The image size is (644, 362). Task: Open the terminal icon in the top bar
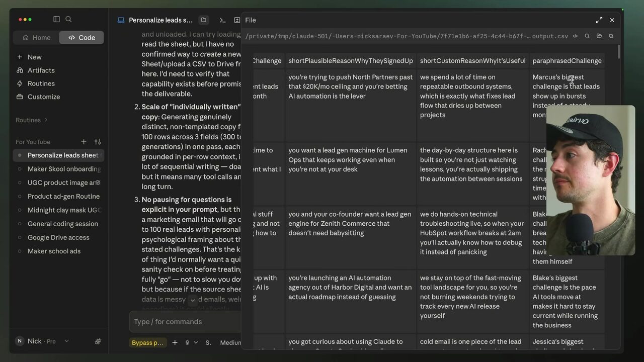222,20
